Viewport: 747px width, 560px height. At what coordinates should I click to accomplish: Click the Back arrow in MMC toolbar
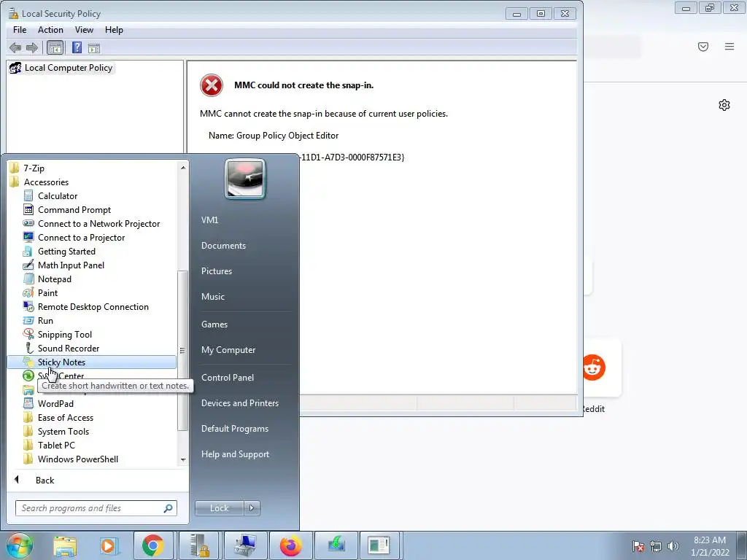tap(15, 47)
